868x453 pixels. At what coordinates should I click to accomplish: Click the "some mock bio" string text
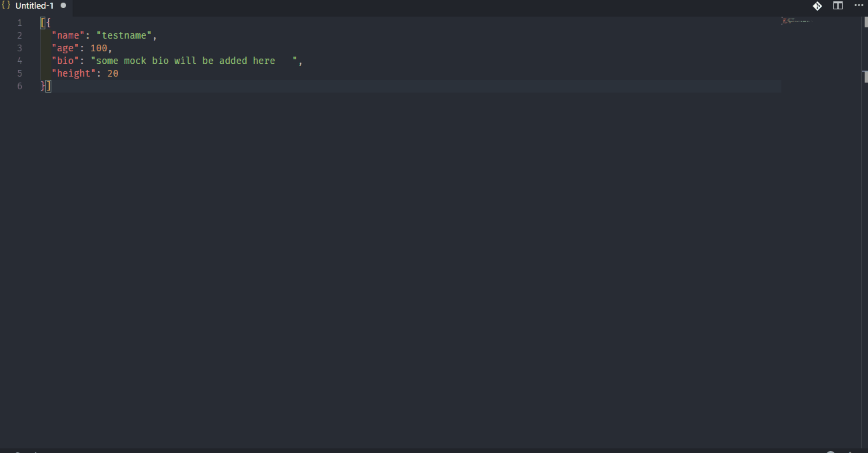[x=133, y=60]
